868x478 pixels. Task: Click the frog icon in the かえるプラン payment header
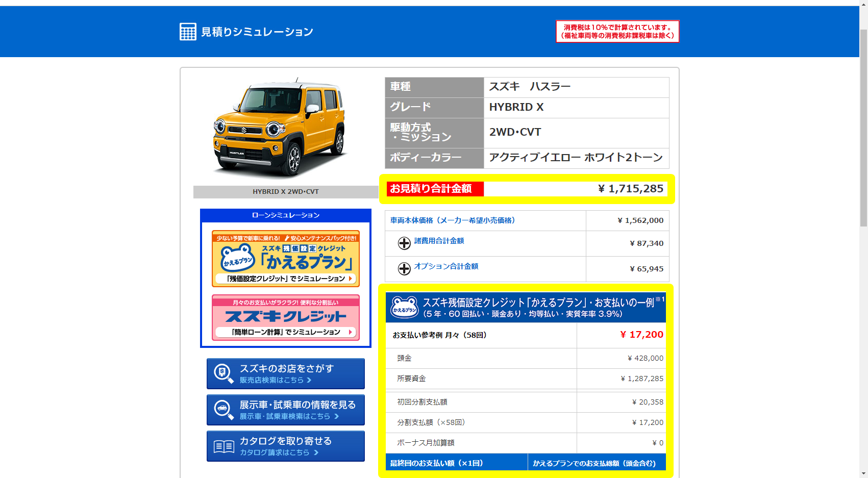point(404,307)
